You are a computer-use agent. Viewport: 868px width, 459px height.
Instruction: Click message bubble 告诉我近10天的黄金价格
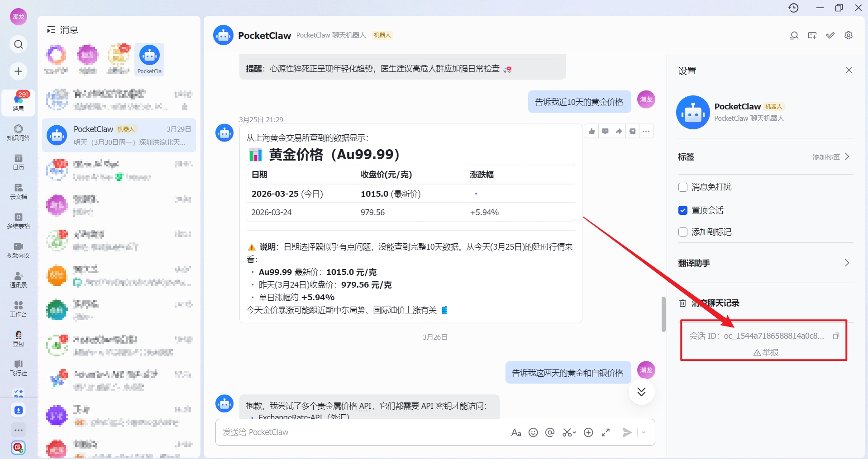pyautogui.click(x=579, y=102)
